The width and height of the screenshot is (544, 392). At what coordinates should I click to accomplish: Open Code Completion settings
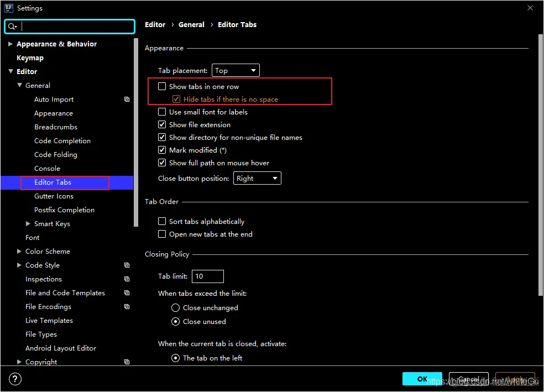click(x=62, y=141)
